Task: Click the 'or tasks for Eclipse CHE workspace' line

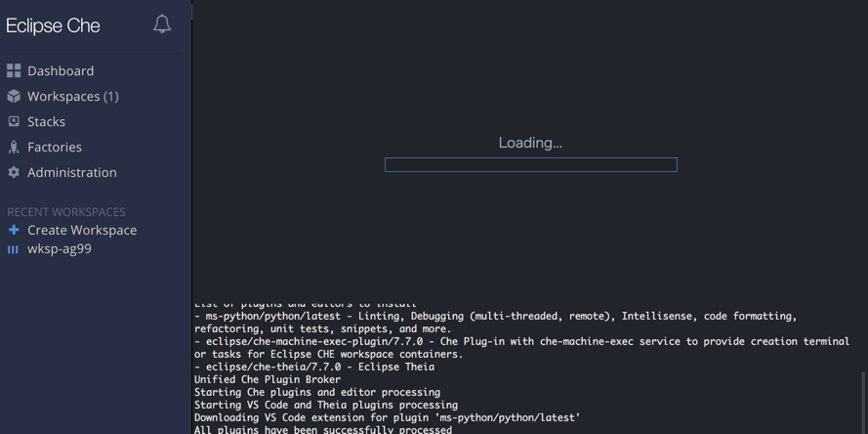Action: click(328, 354)
